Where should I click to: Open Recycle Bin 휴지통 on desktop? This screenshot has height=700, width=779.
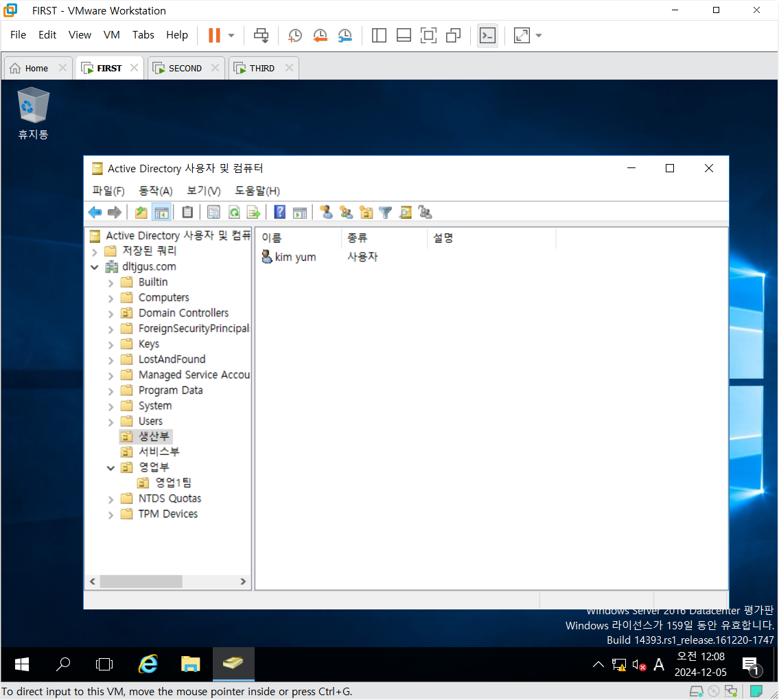coord(33,113)
